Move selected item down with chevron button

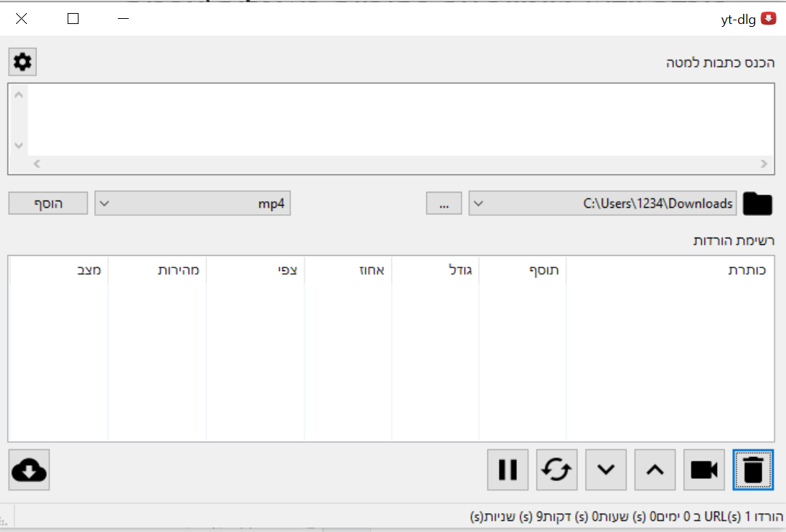(606, 470)
